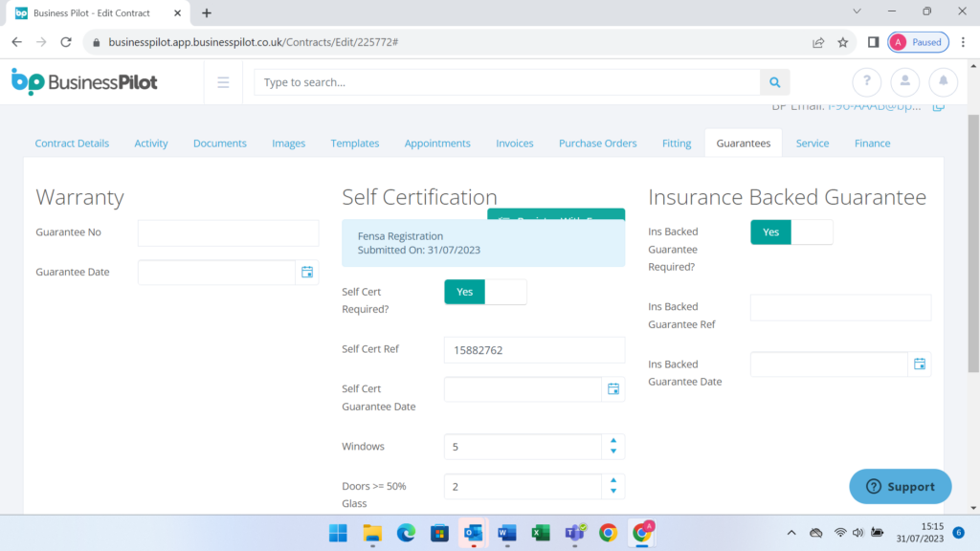The height and width of the screenshot is (551, 980).
Task: Open the help question mark icon
Action: coord(866,81)
